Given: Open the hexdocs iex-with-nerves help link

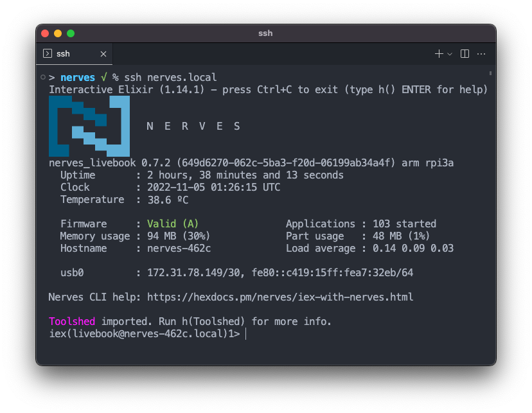Looking at the screenshot, I should (280, 297).
